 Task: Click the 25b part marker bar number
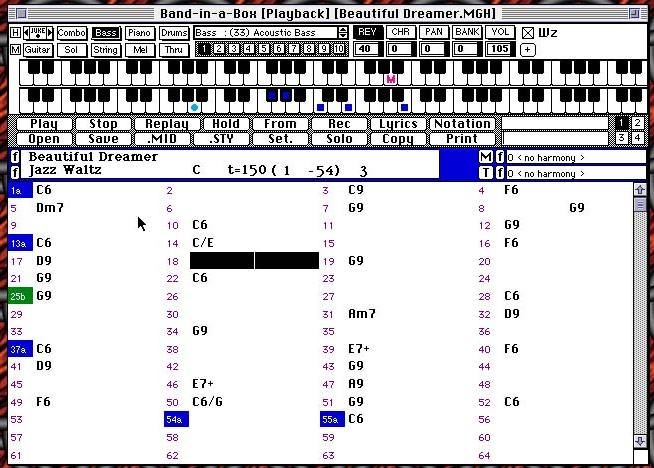[20, 296]
